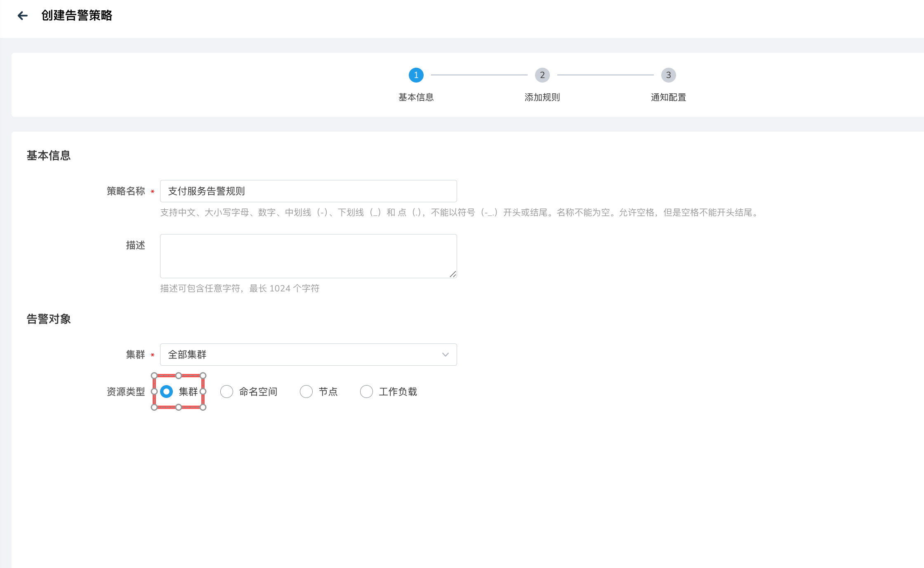
Task: Click step circle 3 for 通知配置
Action: [668, 75]
